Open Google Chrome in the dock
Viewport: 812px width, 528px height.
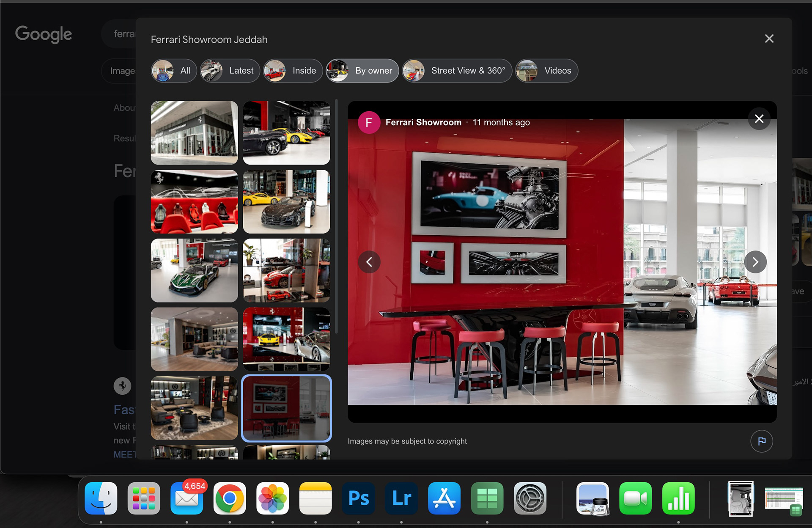coord(230,498)
